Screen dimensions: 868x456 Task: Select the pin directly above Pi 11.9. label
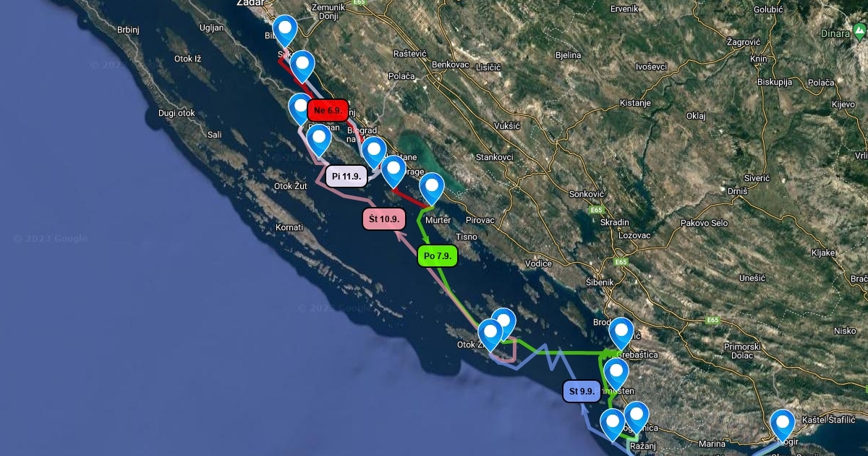[318, 140]
